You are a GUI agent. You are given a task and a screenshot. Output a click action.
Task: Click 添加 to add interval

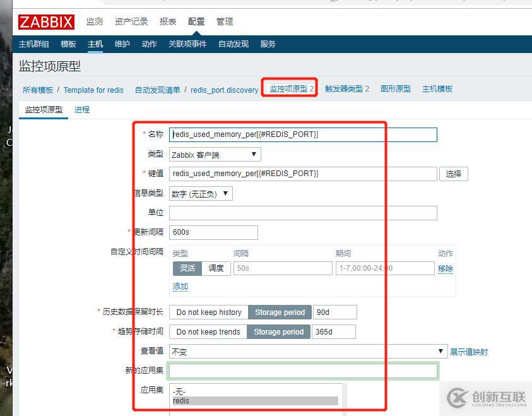180,287
